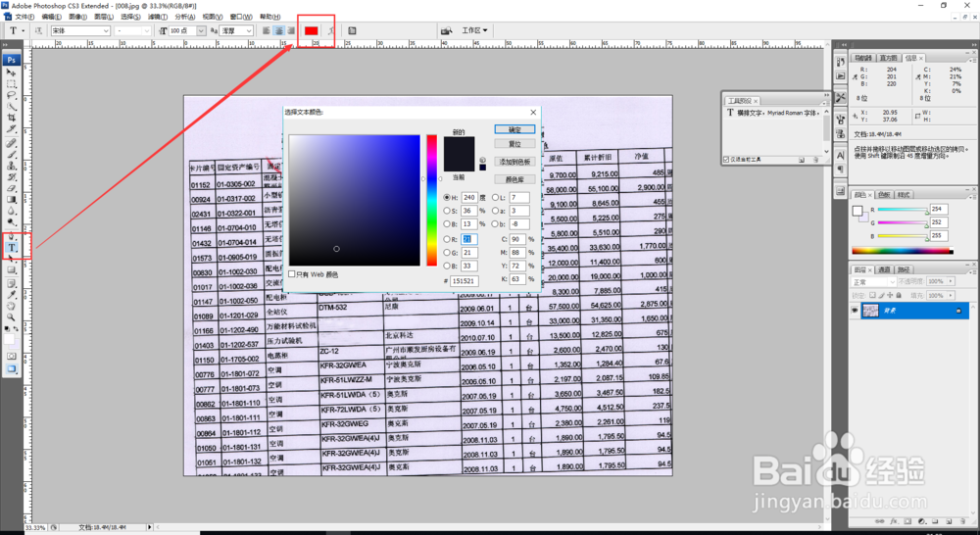
Task: Click the Go to Bridge icon
Action: (x=446, y=30)
